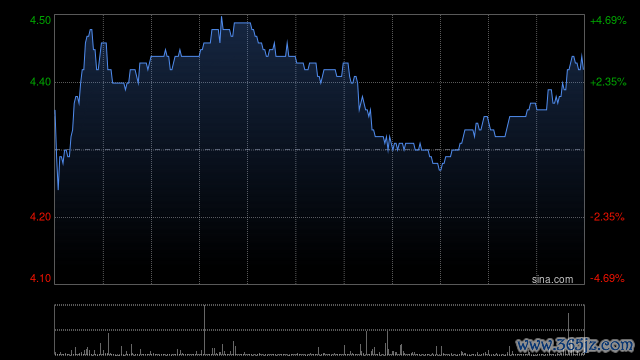
Task: Click the -4.69% percentage label
Action: click(607, 278)
